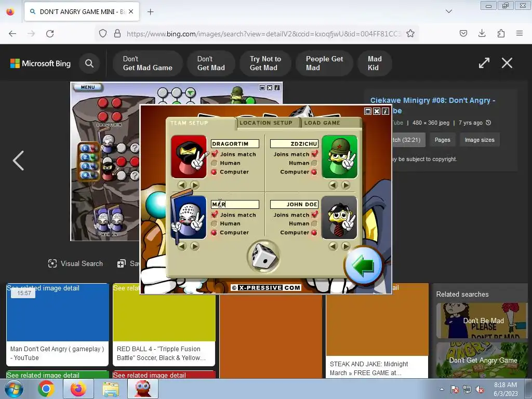Select next avatar for Zdzichu
The height and width of the screenshot is (399, 532).
345,185
